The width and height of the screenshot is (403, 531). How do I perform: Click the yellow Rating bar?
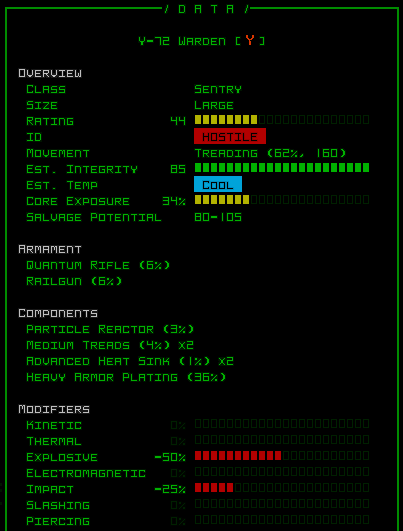282,120
